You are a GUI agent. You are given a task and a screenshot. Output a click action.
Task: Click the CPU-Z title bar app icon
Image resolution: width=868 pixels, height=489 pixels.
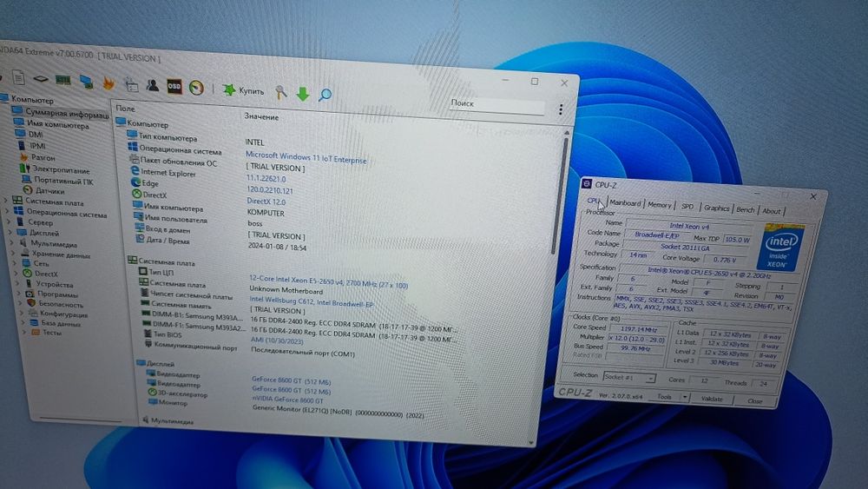coord(587,183)
